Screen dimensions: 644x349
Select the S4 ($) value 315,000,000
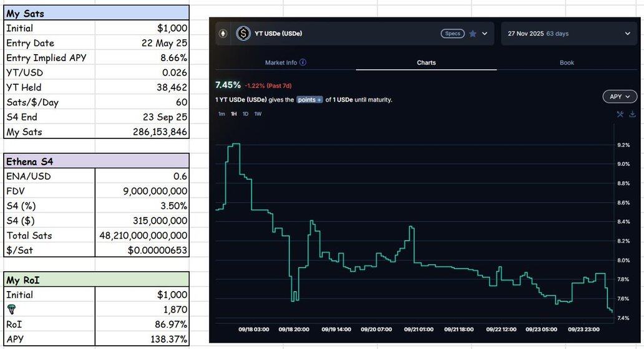142,221
